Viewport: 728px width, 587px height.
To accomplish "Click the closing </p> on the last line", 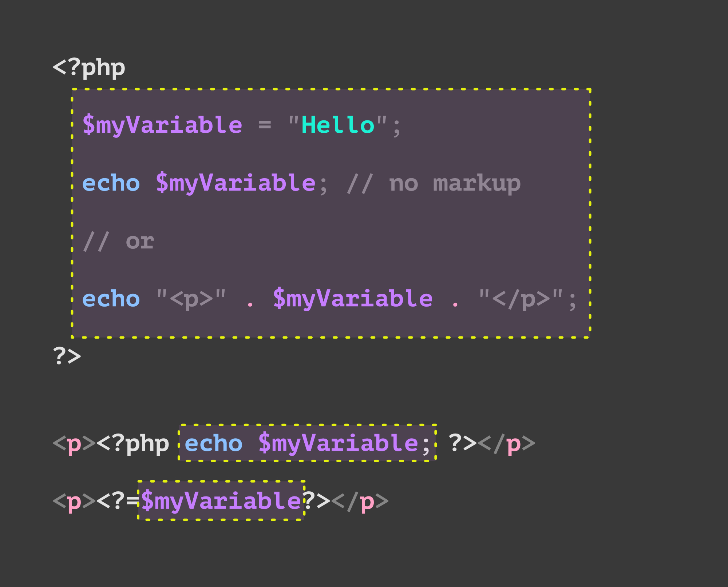I will [x=360, y=501].
